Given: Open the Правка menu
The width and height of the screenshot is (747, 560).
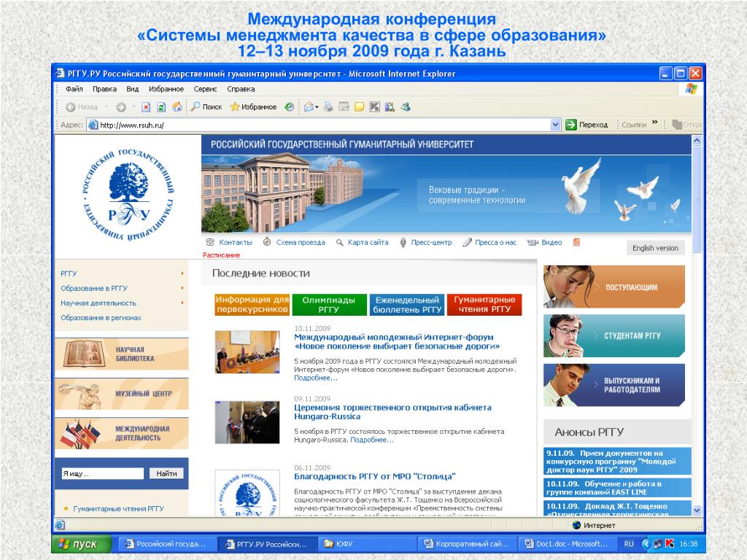Looking at the screenshot, I should 105,89.
